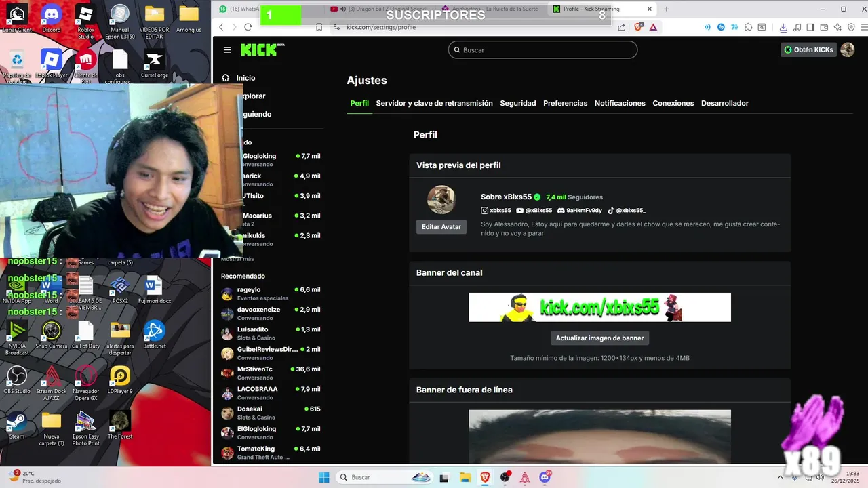Click the kick.com/xbixs55 channel banner image
Viewport: 868px width, 488px height.
pyautogui.click(x=599, y=307)
